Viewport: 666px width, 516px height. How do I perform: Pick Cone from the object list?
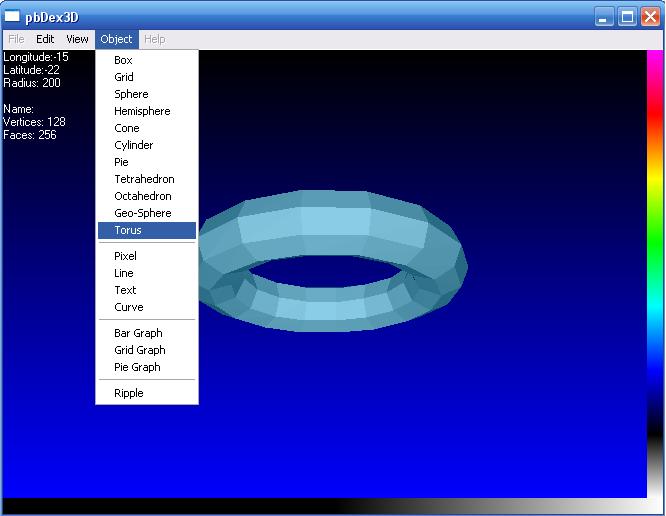point(127,128)
